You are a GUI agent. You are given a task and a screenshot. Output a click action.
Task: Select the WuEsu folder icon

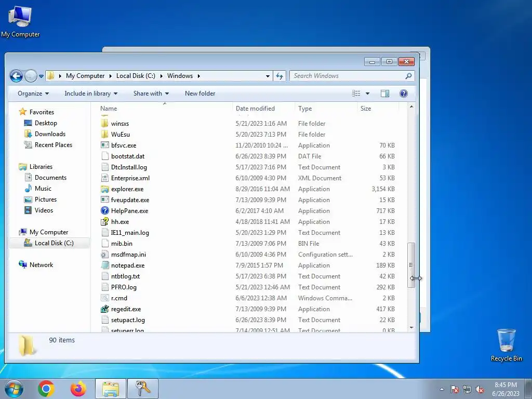(105, 134)
